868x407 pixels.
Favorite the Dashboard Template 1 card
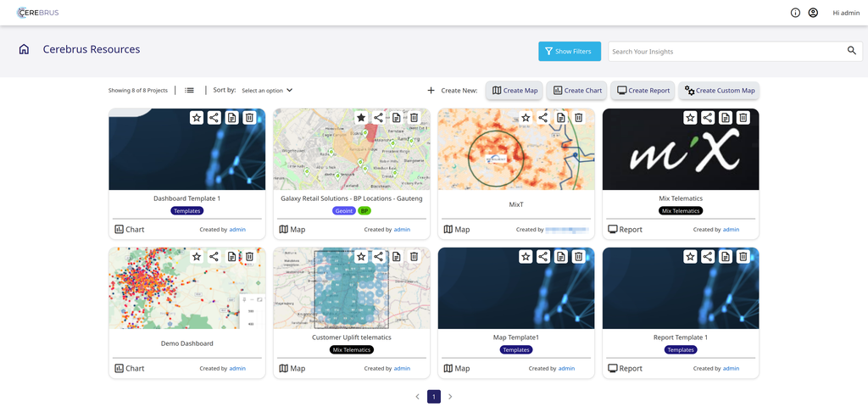(x=197, y=117)
